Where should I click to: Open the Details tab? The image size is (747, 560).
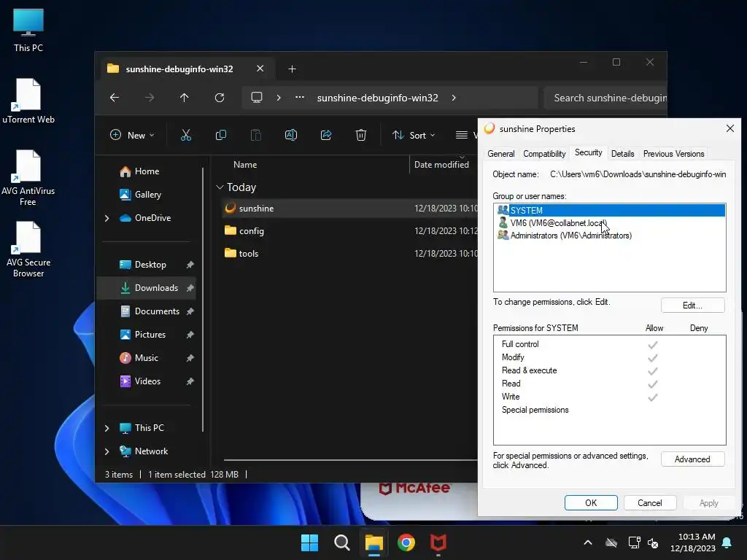pos(623,154)
